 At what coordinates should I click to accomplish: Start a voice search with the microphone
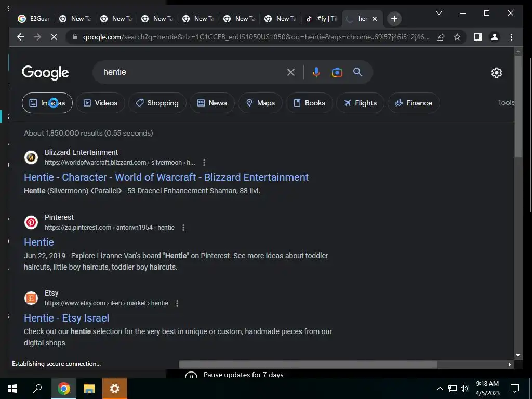pos(316,72)
